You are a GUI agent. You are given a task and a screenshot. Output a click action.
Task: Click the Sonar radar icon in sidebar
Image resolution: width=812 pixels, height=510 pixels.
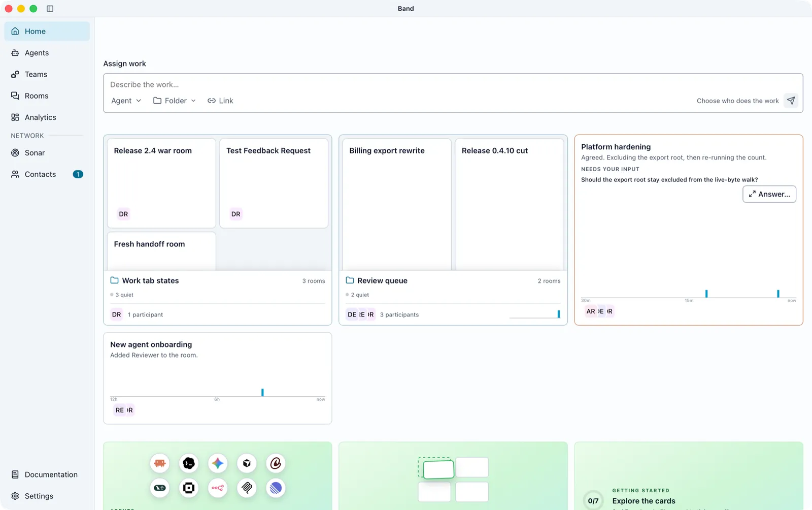click(x=15, y=153)
